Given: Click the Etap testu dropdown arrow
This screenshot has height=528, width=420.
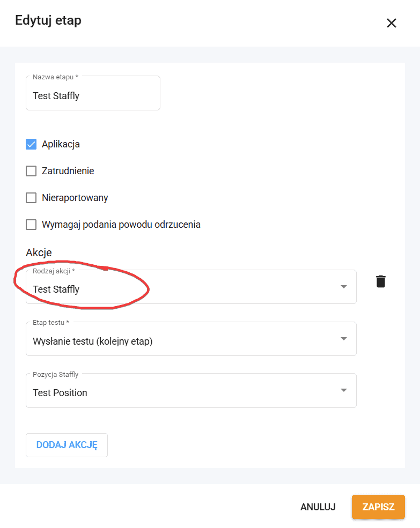Looking at the screenshot, I should click(344, 339).
